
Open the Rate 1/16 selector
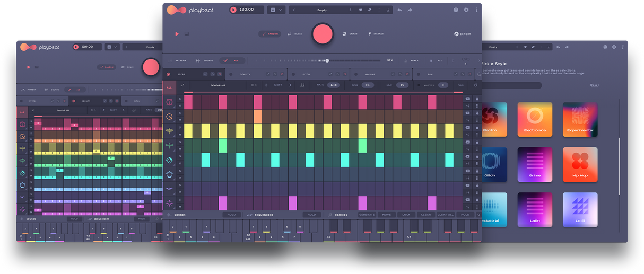pyautogui.click(x=334, y=85)
